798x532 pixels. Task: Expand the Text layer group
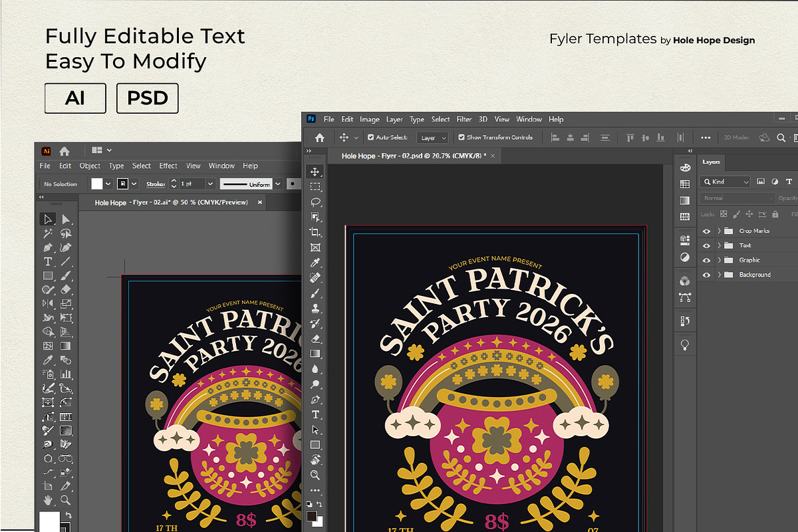tap(719, 245)
